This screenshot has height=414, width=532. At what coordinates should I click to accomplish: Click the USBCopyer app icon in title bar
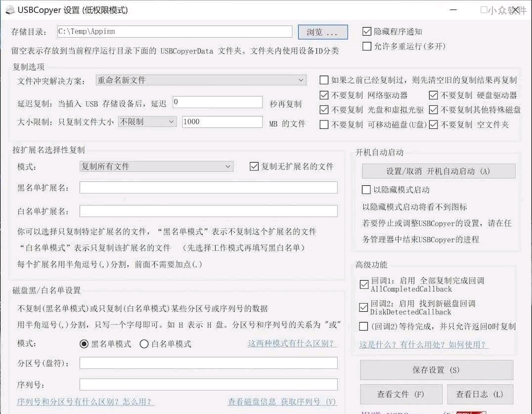tap(10, 10)
